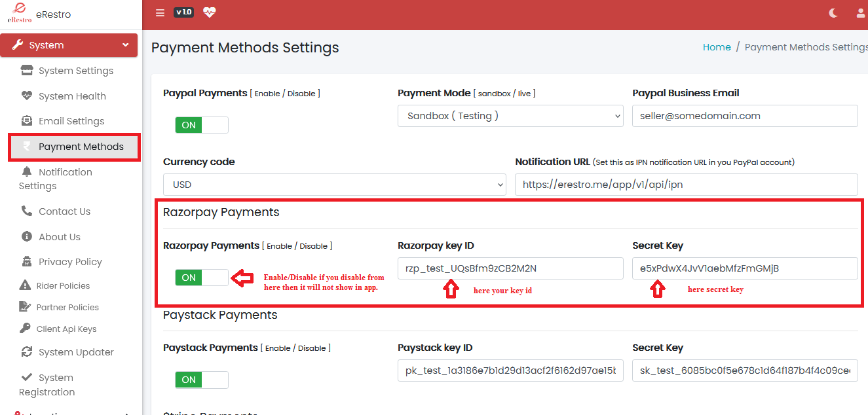Click the Contact Us phone icon
Image resolution: width=868 pixels, height=415 pixels.
click(x=27, y=211)
